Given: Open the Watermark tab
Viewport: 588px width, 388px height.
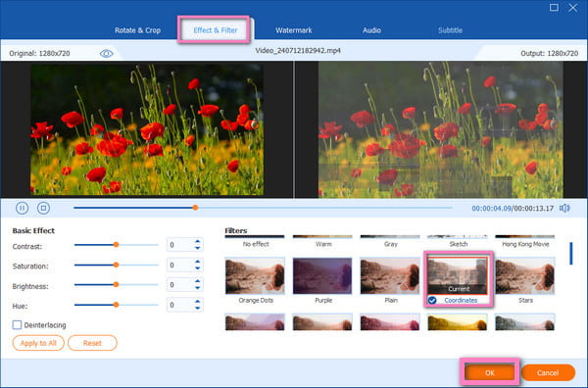Looking at the screenshot, I should click(x=294, y=30).
